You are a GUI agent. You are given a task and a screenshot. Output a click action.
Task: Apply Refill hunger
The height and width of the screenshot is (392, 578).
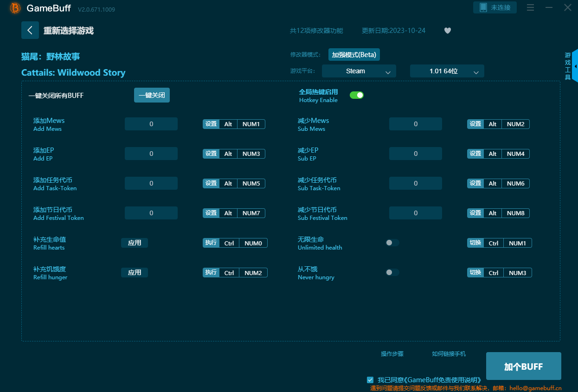[x=135, y=272]
